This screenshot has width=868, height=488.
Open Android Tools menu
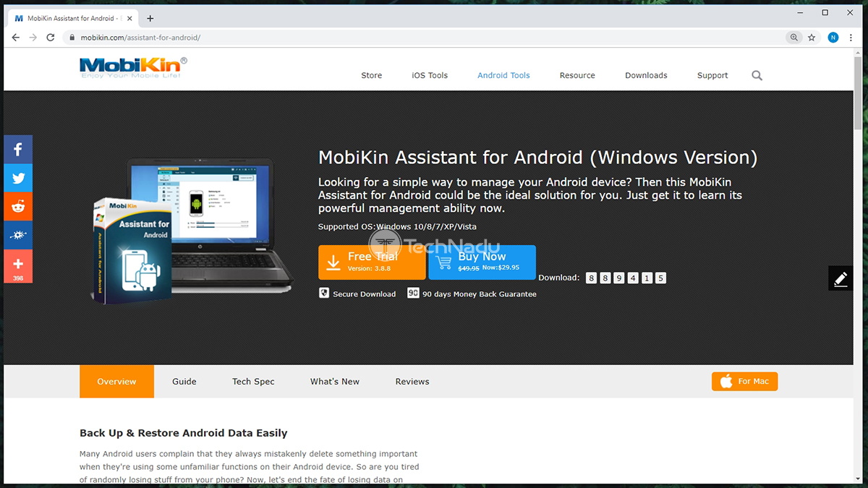pyautogui.click(x=503, y=75)
